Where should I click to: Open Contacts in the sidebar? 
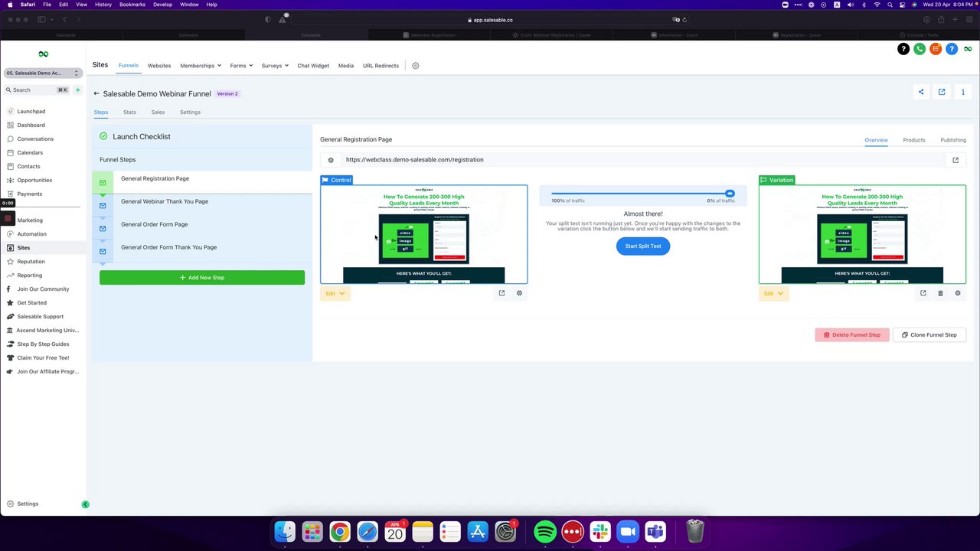(28, 167)
